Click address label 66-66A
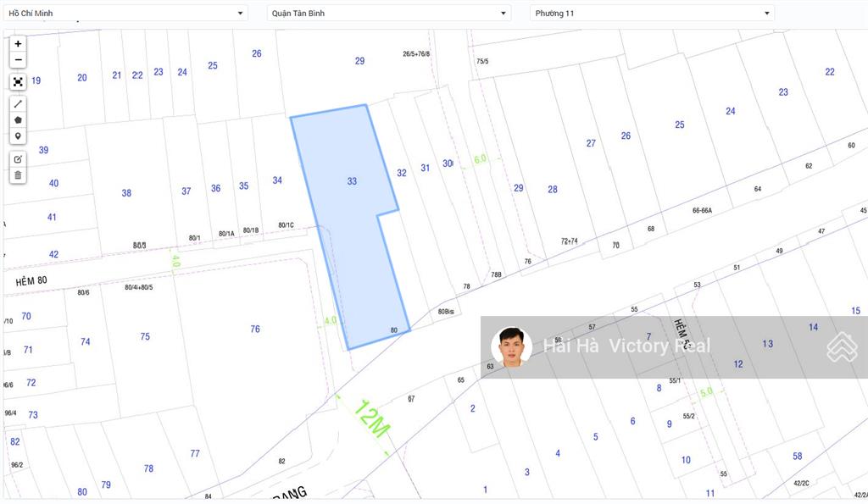The width and height of the screenshot is (868, 504). click(x=702, y=211)
